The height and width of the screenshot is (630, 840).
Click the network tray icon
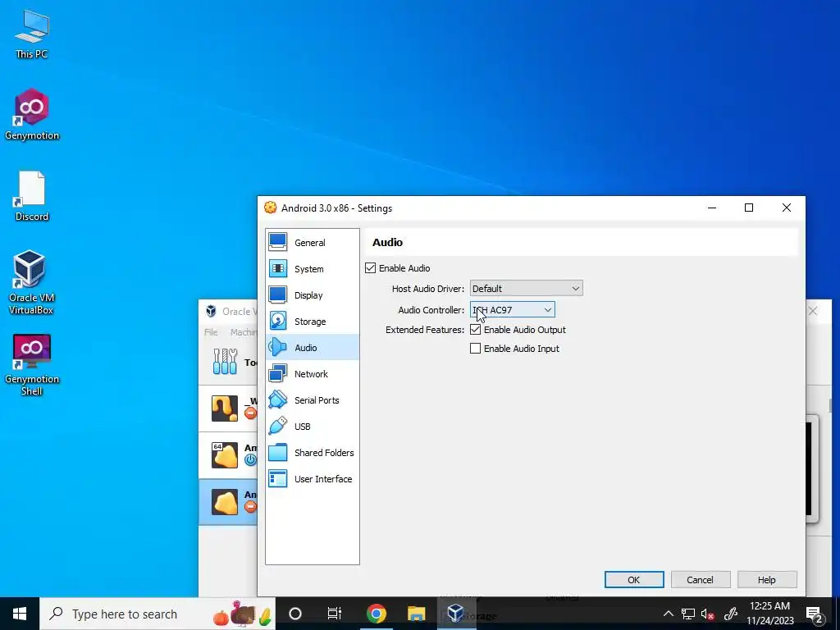point(688,614)
